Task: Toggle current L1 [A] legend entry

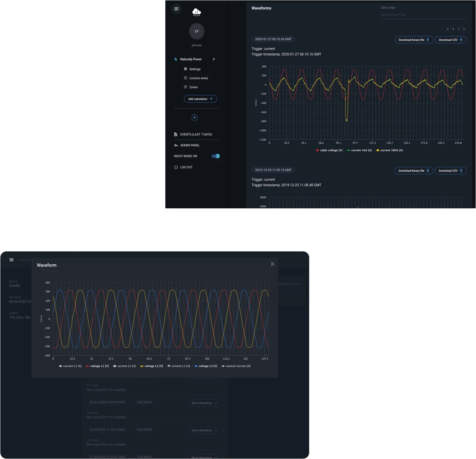Action: click(70, 366)
